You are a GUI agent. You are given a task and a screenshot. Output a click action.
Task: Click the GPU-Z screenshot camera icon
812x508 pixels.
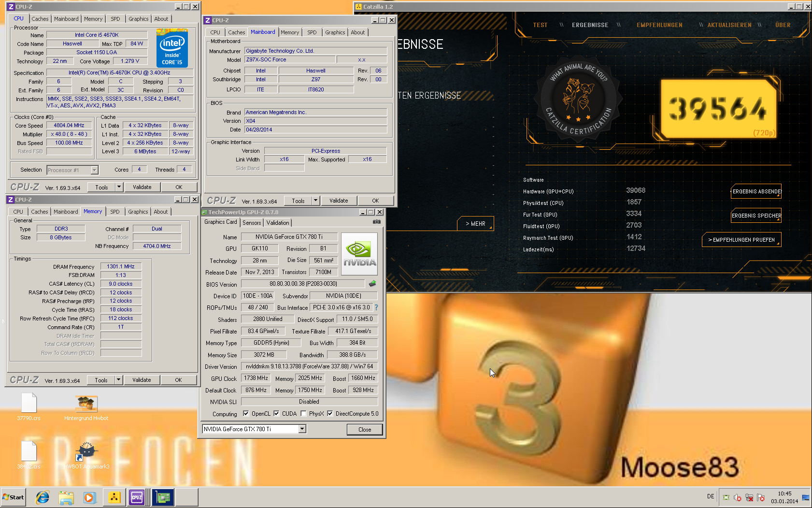click(x=377, y=222)
